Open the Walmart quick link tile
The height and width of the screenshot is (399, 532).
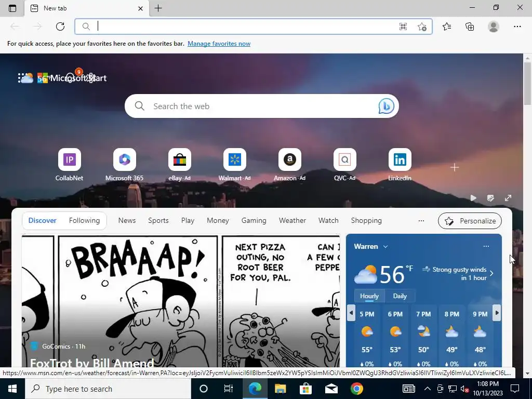[x=234, y=165]
